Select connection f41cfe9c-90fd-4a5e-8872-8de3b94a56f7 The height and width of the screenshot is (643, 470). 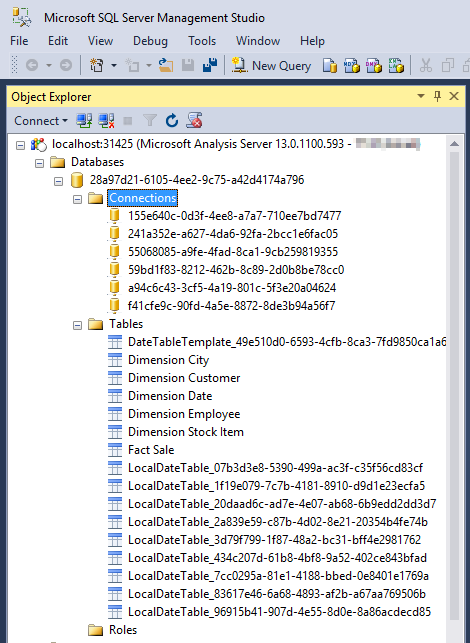click(231, 306)
